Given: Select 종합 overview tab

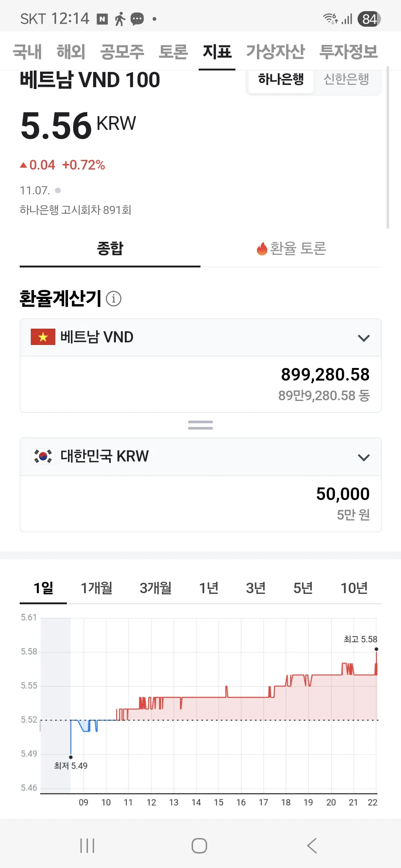Looking at the screenshot, I should [x=110, y=249].
